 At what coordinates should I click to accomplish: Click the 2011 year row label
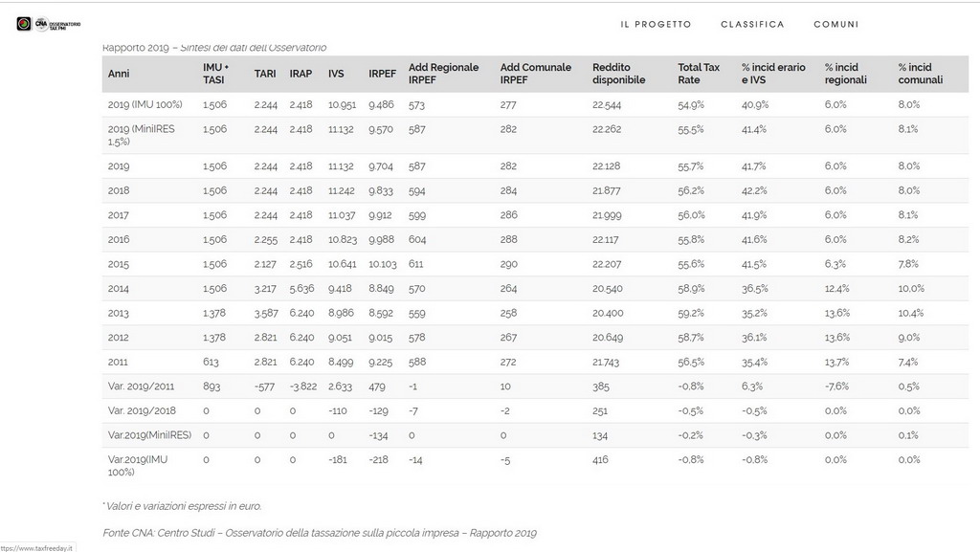coord(119,362)
